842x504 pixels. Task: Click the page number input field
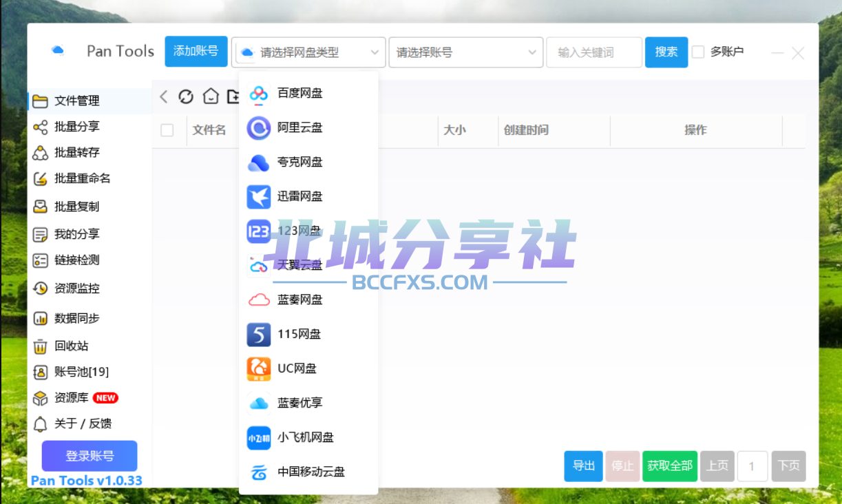coord(752,466)
